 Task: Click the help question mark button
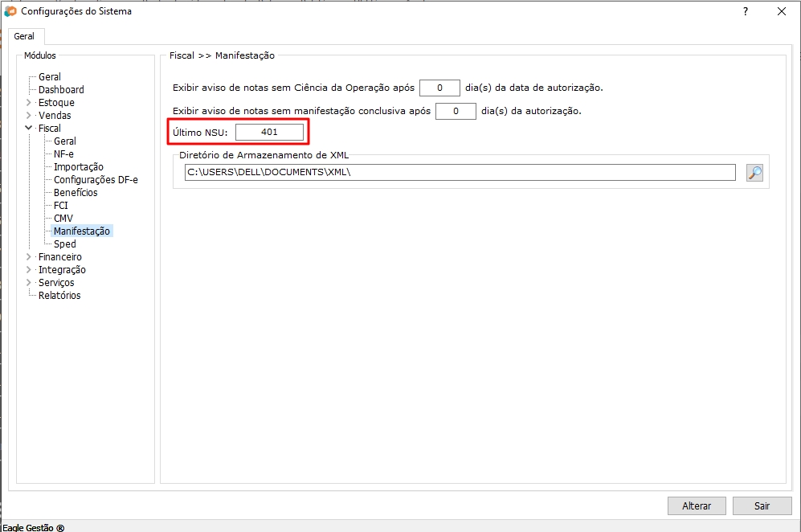(746, 11)
